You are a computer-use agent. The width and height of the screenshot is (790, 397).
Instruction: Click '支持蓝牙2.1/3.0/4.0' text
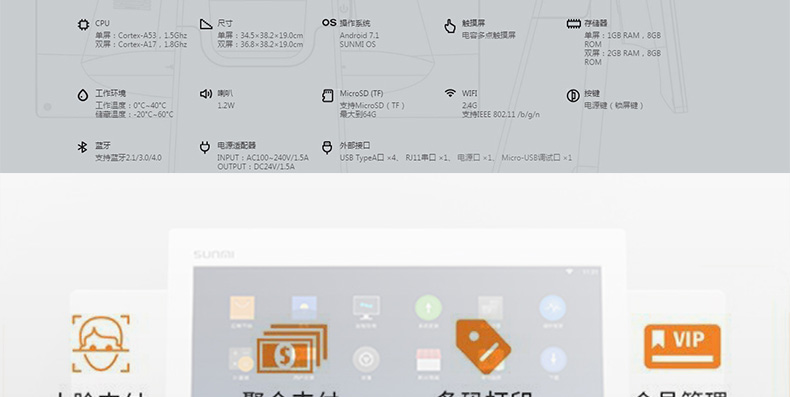point(128,158)
